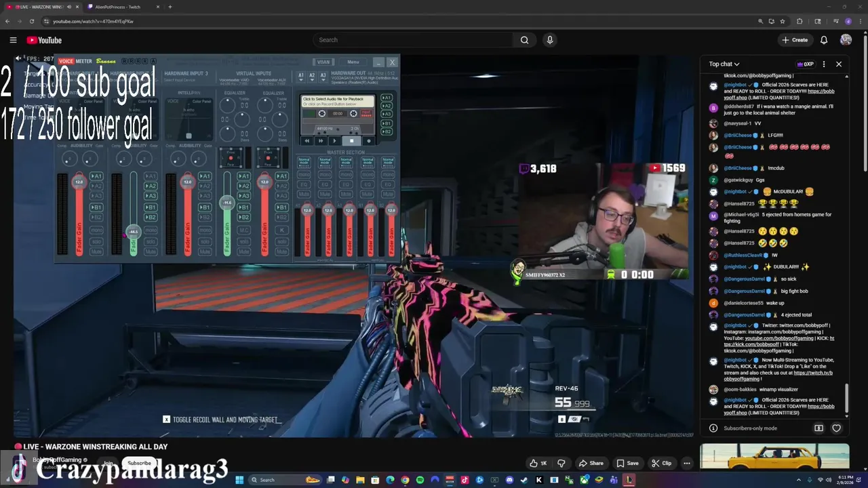Create a Clip of the stream
This screenshot has width=868, height=488.
(x=661, y=463)
